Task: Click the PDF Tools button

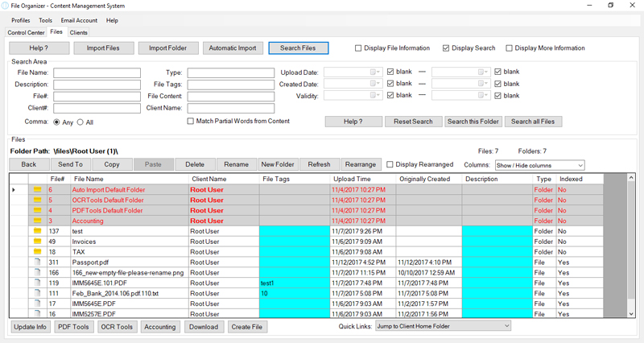Action: click(x=73, y=327)
